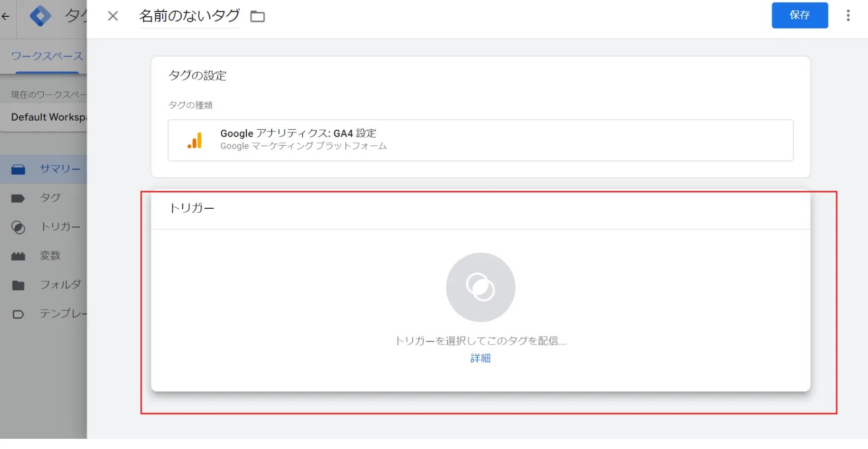Image resolution: width=868 pixels, height=449 pixels.
Task: Click the タグの設定 heading
Action: tap(197, 75)
